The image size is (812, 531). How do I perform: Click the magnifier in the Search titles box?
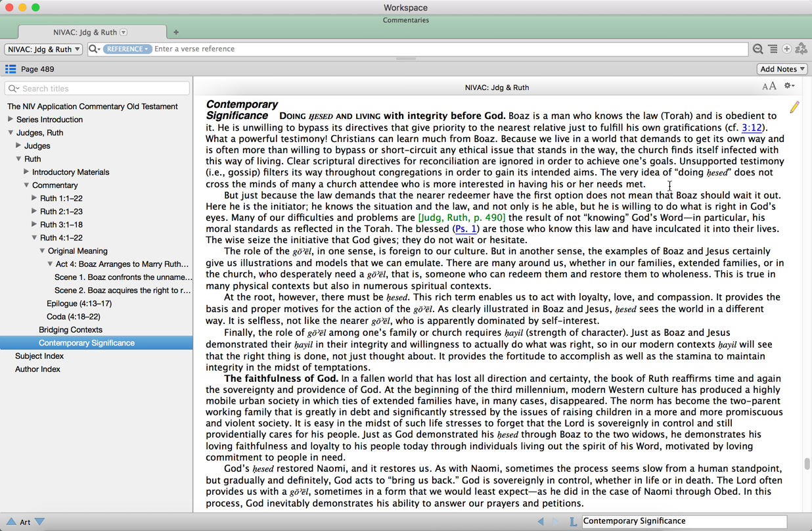pyautogui.click(x=14, y=89)
